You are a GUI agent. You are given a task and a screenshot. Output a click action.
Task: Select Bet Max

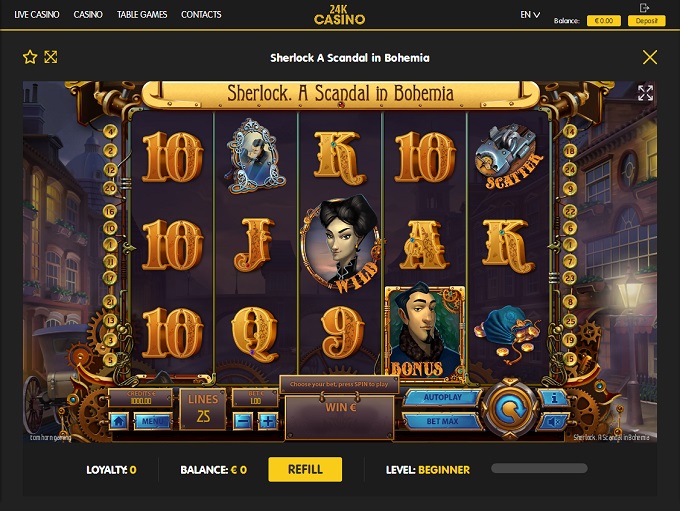(443, 421)
